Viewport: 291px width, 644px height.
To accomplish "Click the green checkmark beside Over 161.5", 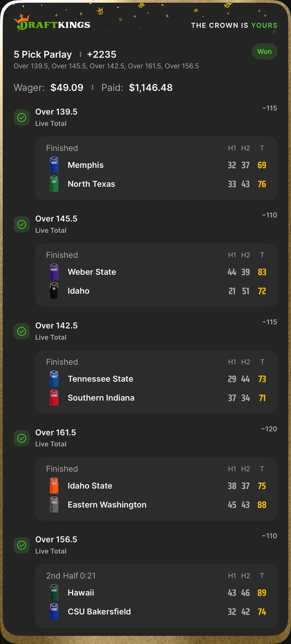I will (22, 438).
